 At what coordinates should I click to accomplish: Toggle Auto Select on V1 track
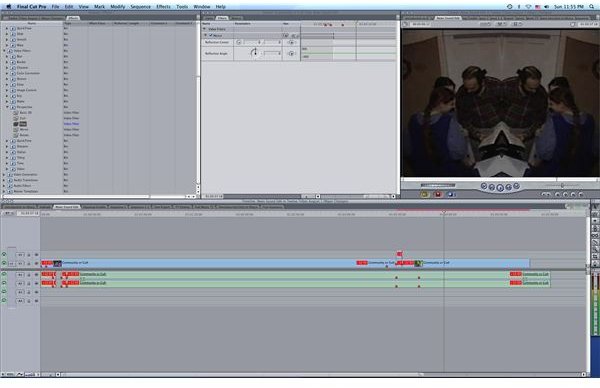pos(37,264)
